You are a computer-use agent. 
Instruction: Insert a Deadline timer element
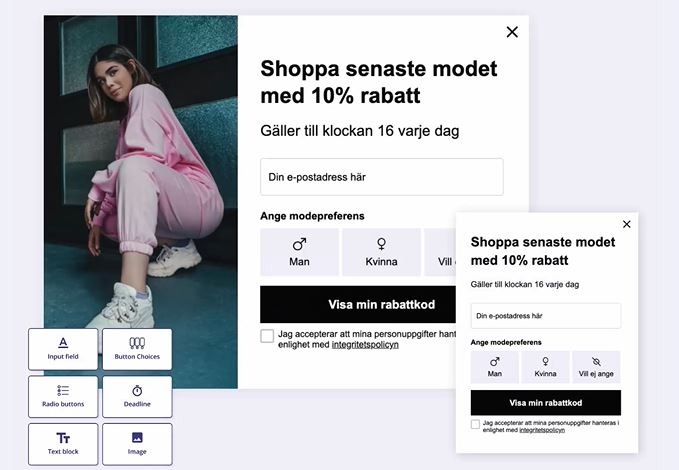pyautogui.click(x=137, y=397)
